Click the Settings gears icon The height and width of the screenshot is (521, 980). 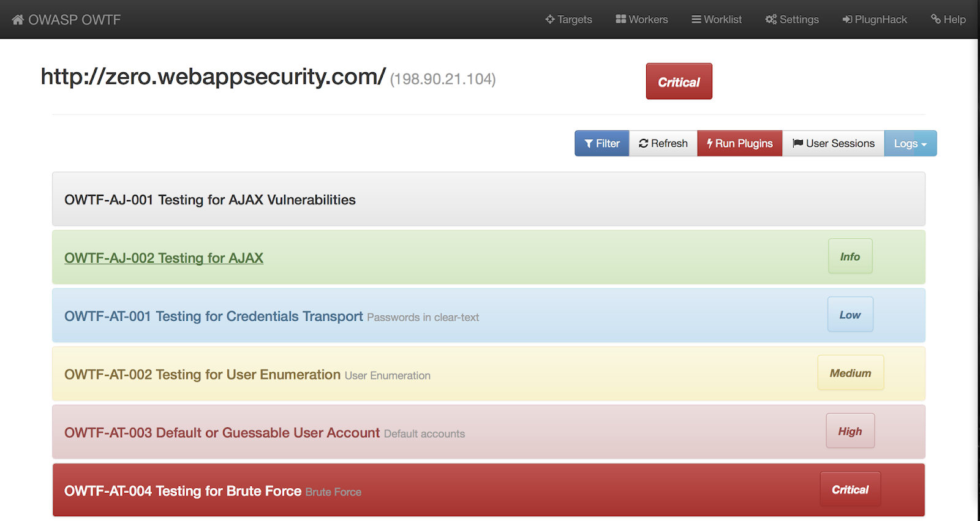click(x=771, y=20)
